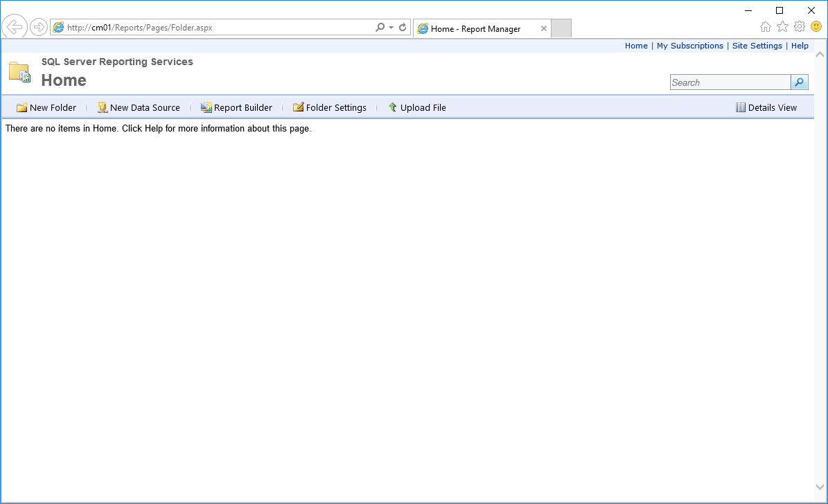The height and width of the screenshot is (504, 828).
Task: Click the SSRS folder icon beside Home
Action: (x=19, y=71)
